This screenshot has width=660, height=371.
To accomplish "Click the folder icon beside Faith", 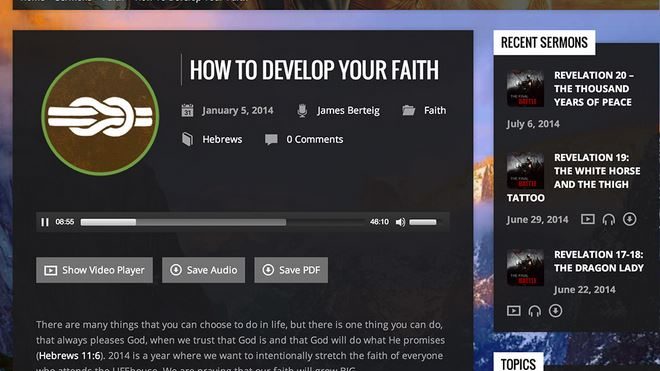I will tap(408, 110).
